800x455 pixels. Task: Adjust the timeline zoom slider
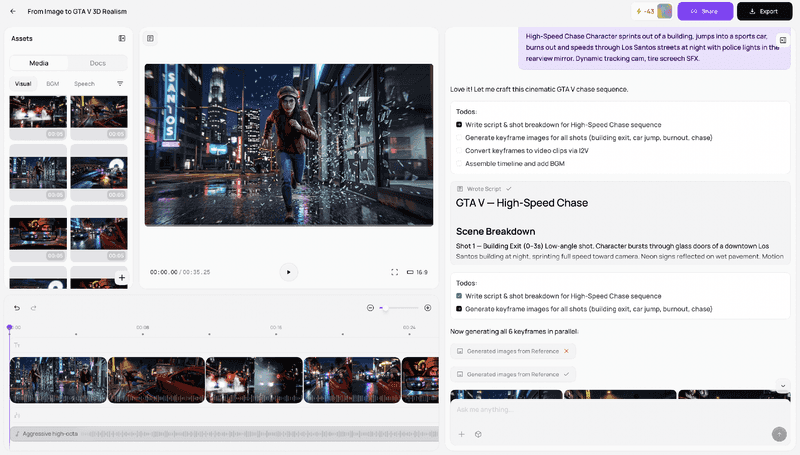pos(399,308)
